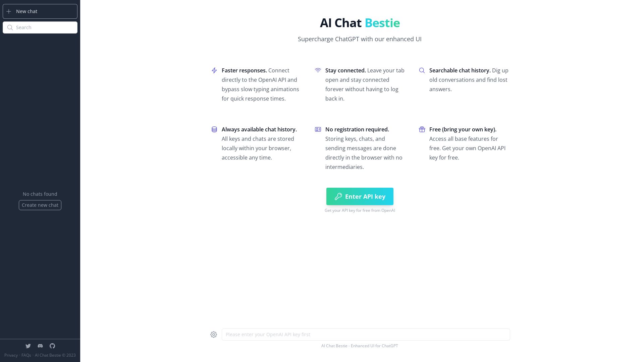Image resolution: width=644 pixels, height=362 pixels.
Task: Click inside the sidebar Search box
Action: [x=40, y=27]
